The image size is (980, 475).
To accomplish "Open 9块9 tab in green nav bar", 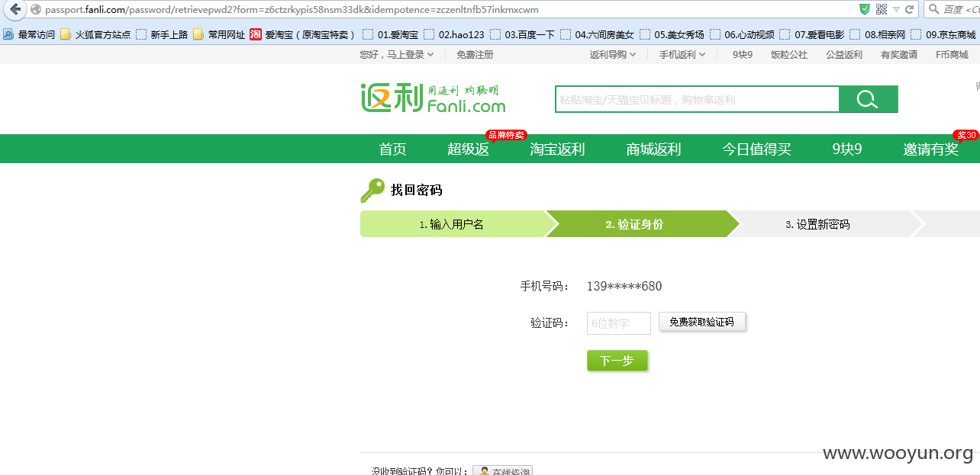I will coord(847,149).
